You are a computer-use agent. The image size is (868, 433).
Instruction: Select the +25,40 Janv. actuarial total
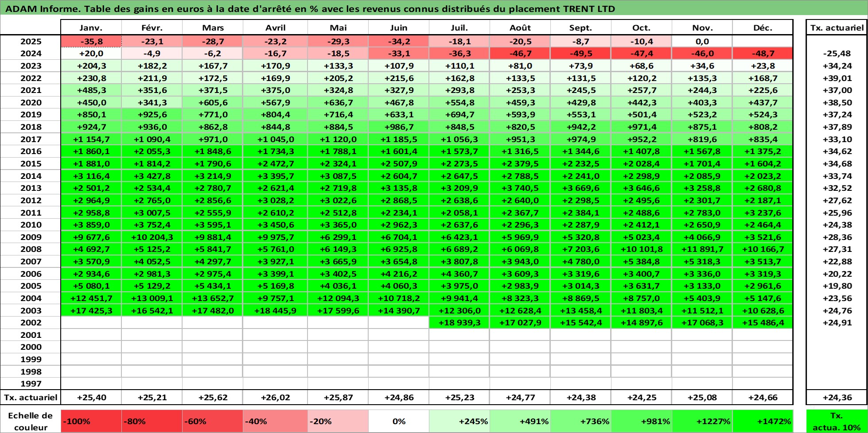(x=91, y=398)
